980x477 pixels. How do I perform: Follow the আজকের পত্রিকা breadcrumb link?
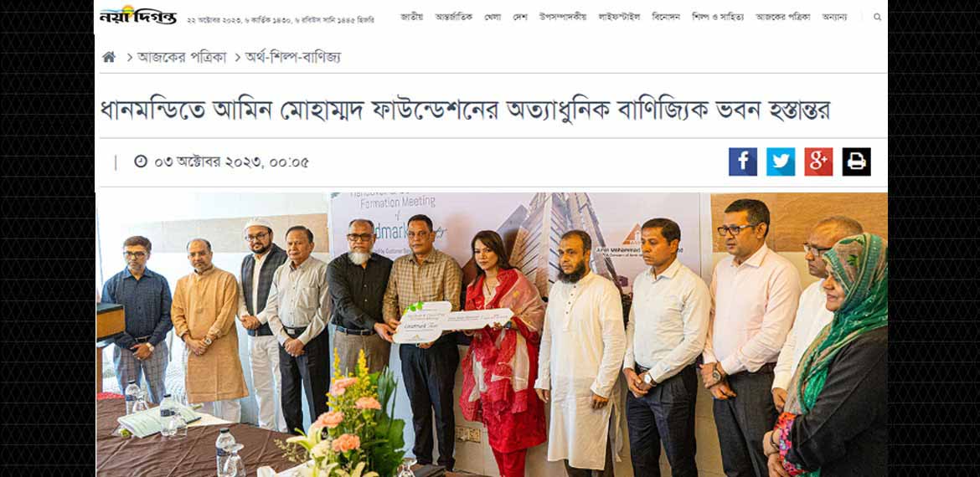click(x=182, y=58)
